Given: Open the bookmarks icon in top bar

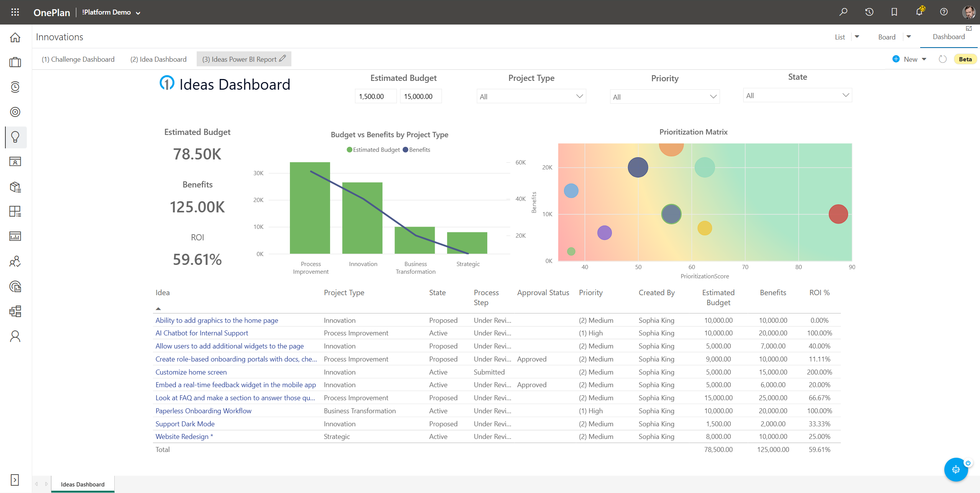Looking at the screenshot, I should [x=894, y=12].
